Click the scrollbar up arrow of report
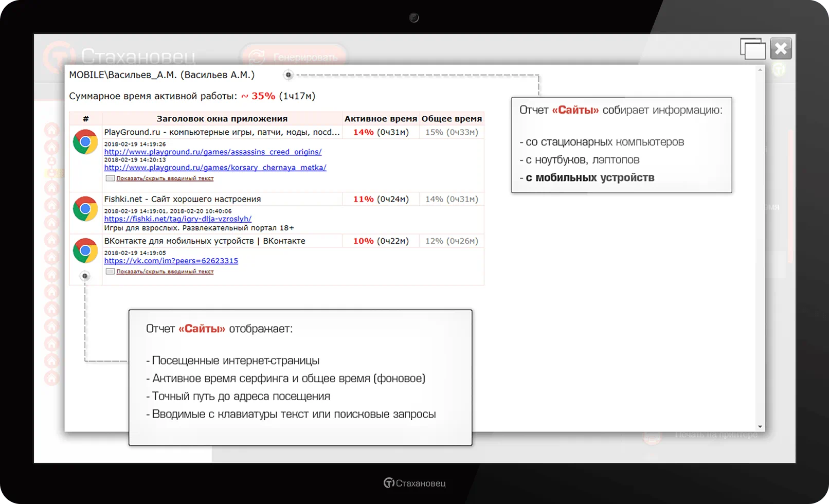 (x=760, y=69)
